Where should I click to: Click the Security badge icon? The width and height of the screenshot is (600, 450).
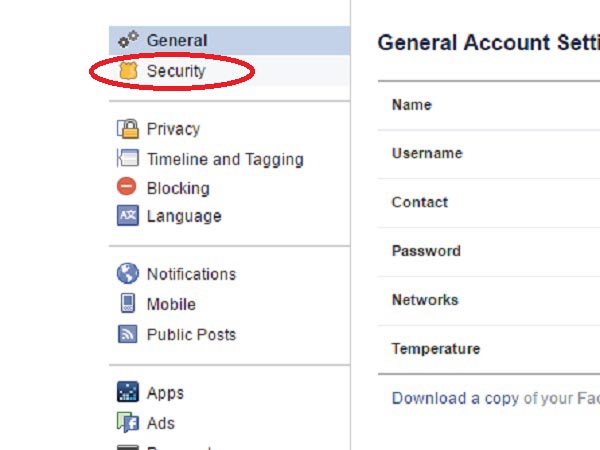(x=127, y=71)
